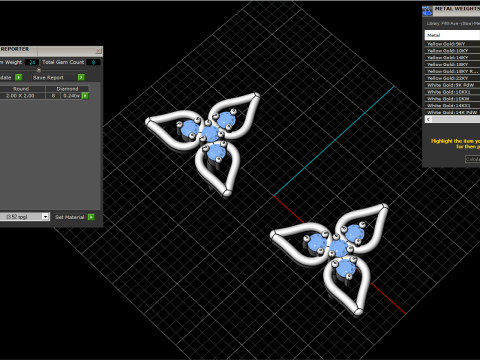Screen dimensions: 480x360
Task: Click the green arrow beside Save Report
Action: tap(81, 77)
